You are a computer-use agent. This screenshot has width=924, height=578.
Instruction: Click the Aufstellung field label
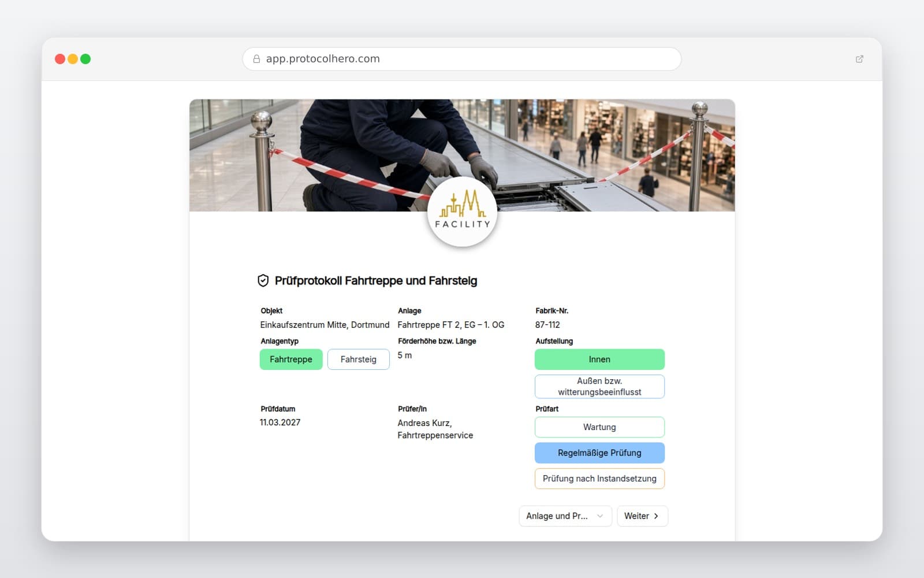(x=554, y=341)
